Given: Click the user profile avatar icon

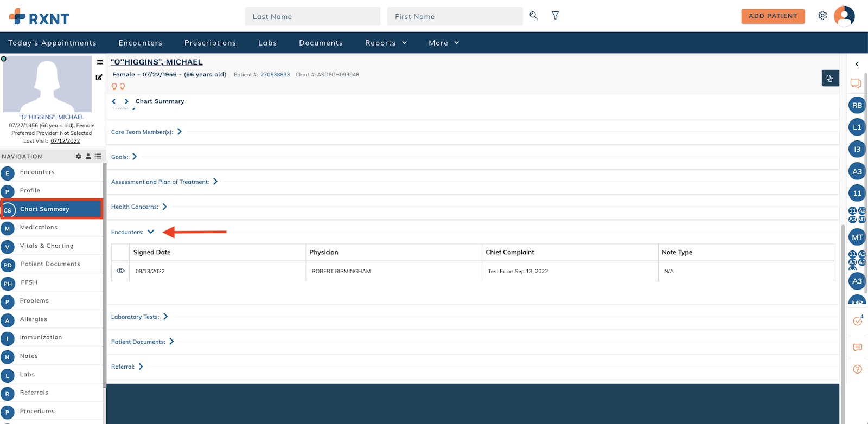Looking at the screenshot, I should click(844, 16).
